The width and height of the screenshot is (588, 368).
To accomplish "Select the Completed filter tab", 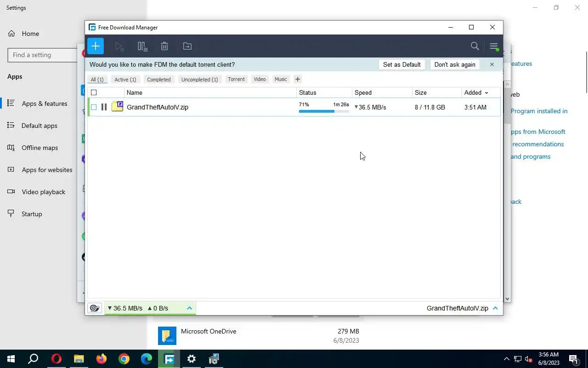I will coord(159,79).
